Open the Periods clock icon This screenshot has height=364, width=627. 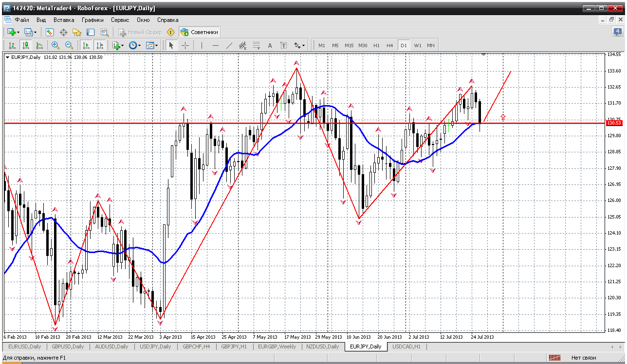click(133, 45)
